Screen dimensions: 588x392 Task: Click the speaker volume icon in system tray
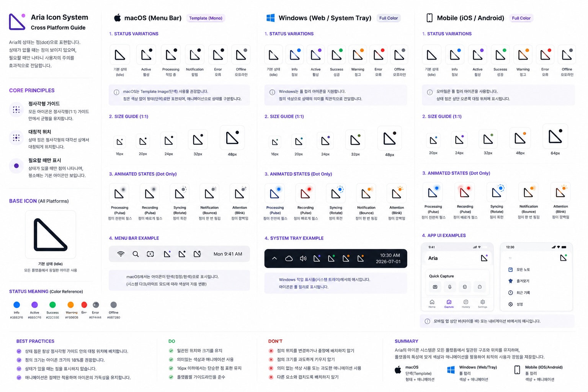point(303,258)
